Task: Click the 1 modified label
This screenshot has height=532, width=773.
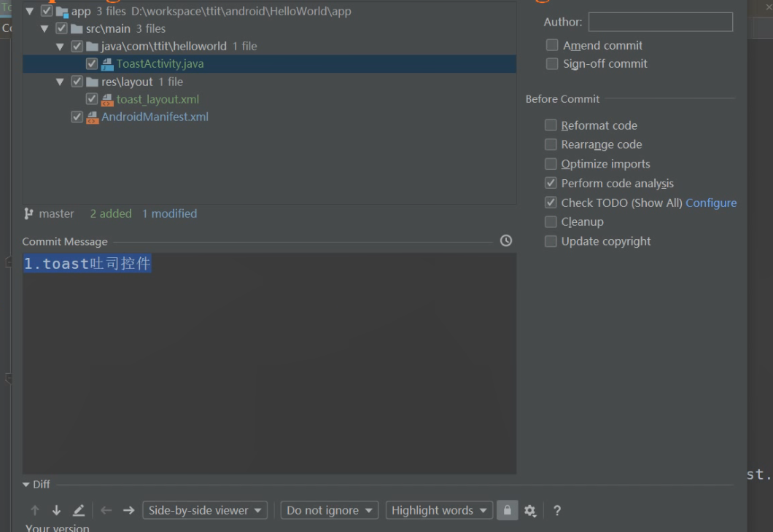Action: [170, 214]
